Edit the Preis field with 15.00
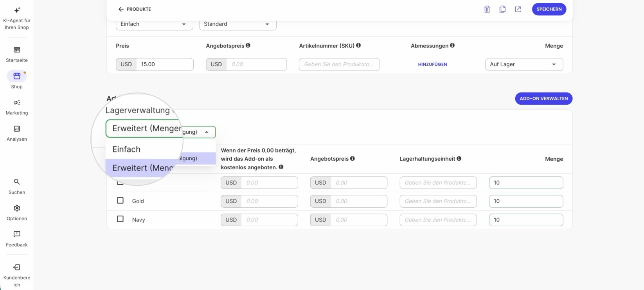The height and width of the screenshot is (290, 644). coord(164,64)
